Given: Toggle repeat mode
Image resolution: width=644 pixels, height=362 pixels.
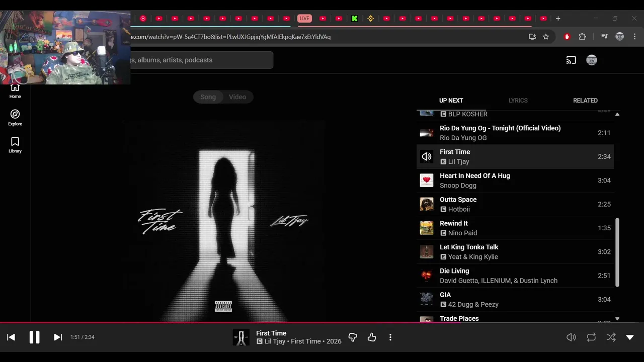Looking at the screenshot, I should (591, 337).
